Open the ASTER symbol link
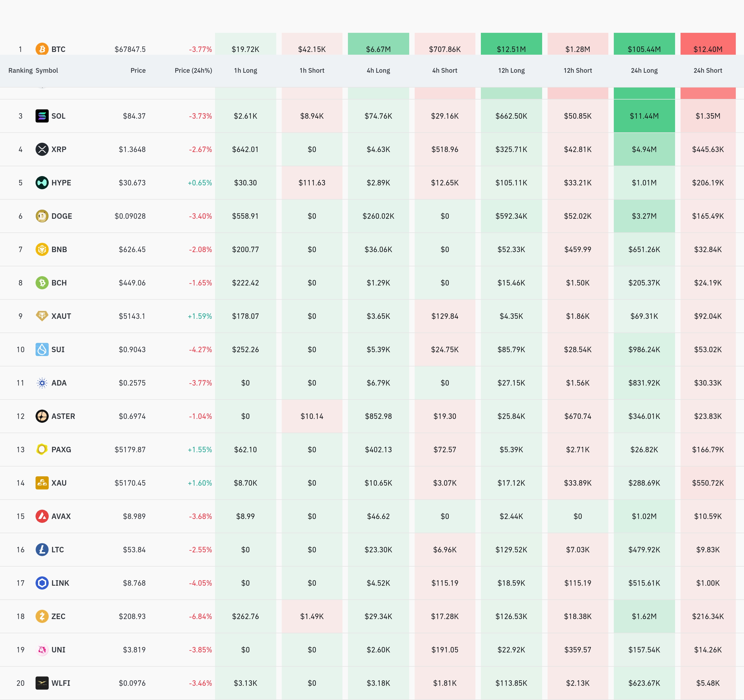Viewport: 744px width, 700px height. click(x=63, y=416)
